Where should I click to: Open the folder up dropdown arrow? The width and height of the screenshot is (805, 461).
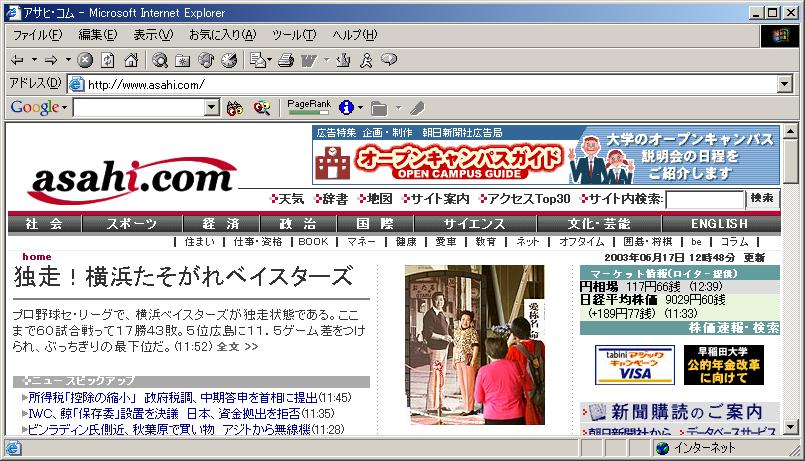398,108
